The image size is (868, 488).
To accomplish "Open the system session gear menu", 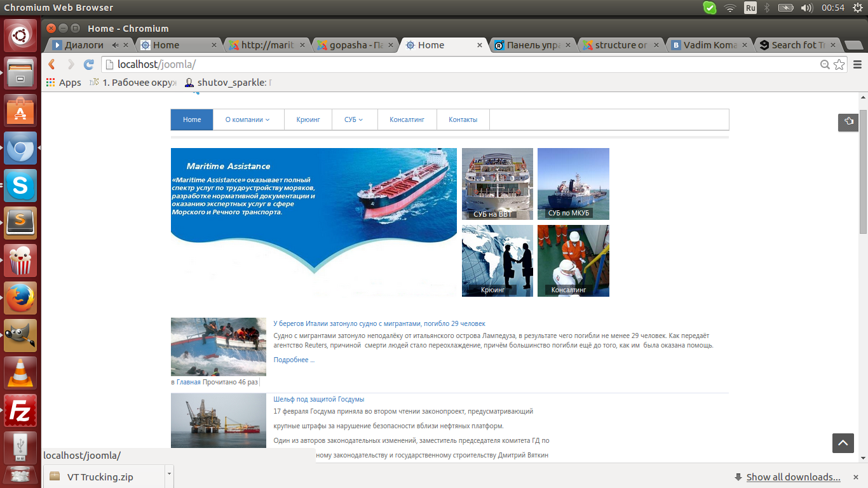I will [858, 8].
